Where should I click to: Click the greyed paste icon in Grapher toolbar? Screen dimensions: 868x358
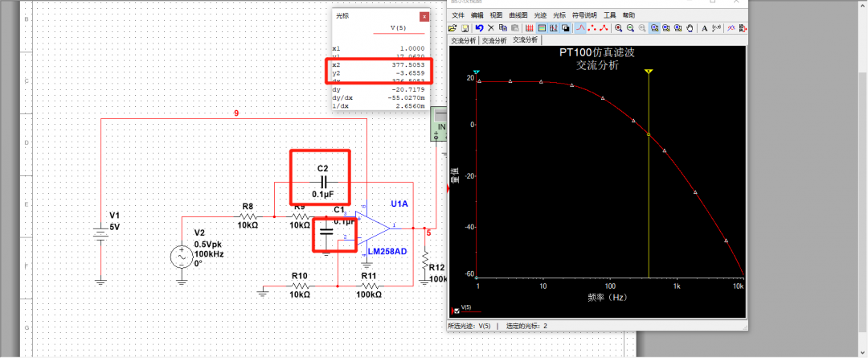pos(515,27)
